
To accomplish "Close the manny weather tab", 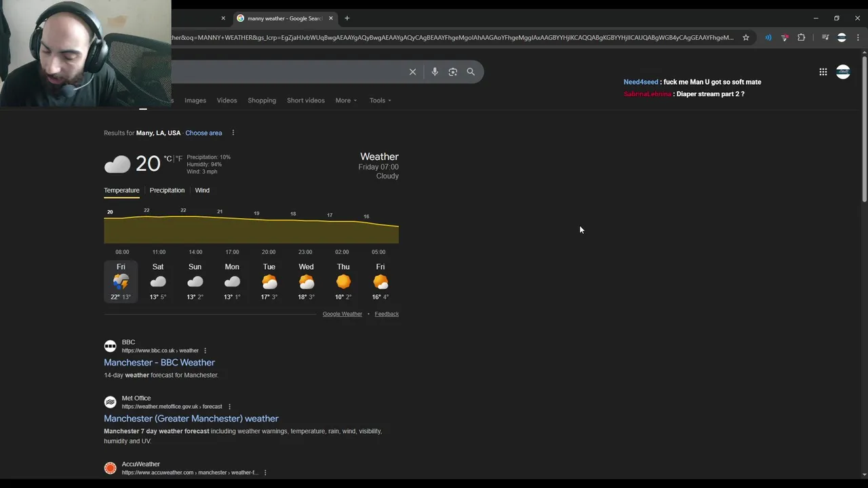I will click(x=331, y=18).
